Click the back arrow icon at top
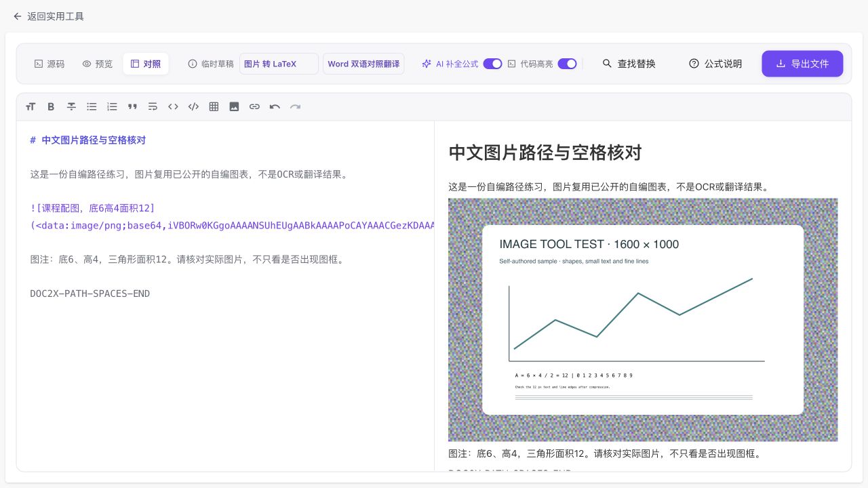Screen dimensions: 868x488 18,16
